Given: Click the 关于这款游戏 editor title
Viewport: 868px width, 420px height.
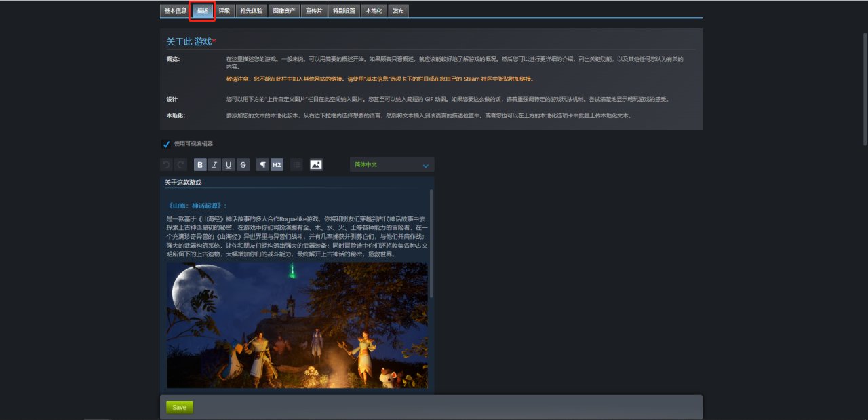Looking at the screenshot, I should tap(183, 183).
